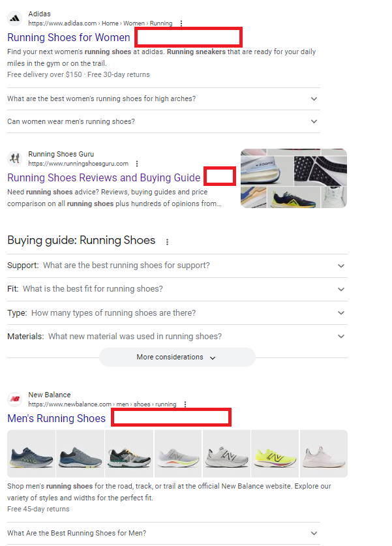
Task: Click the Running Shoes Guru favicon
Action: (14, 159)
